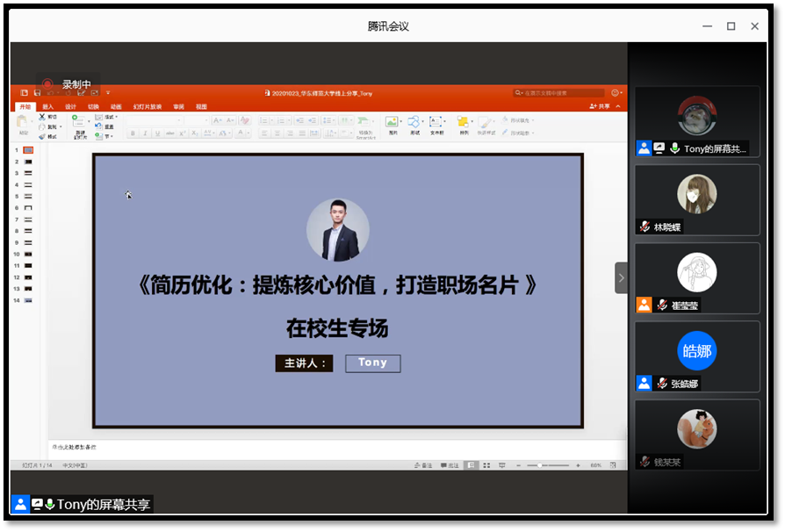Click the muted microphone icon for 张皓娜
Image resolution: width=785 pixels, height=532 pixels.
[661, 384]
